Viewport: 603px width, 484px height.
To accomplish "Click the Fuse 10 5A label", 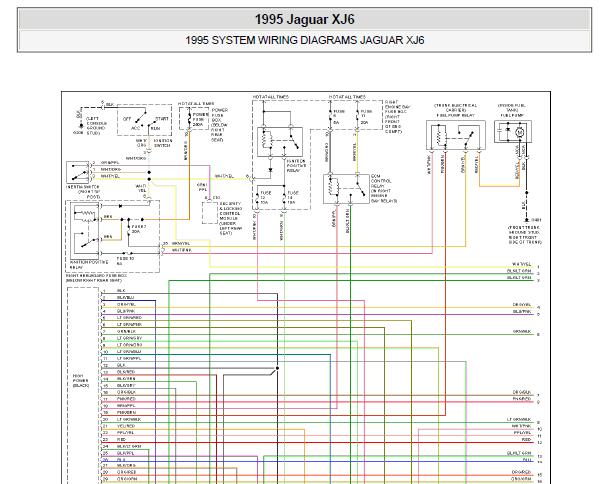I will [x=125, y=261].
